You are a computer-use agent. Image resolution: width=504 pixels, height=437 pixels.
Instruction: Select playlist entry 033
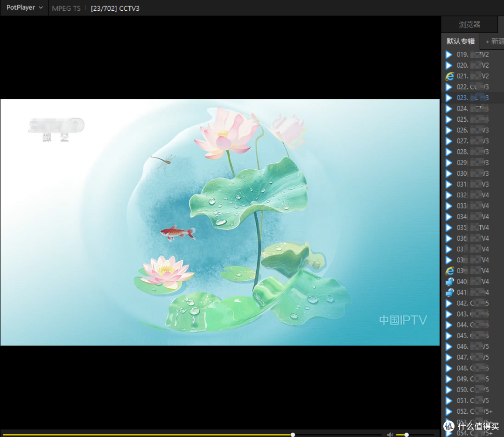click(473, 206)
